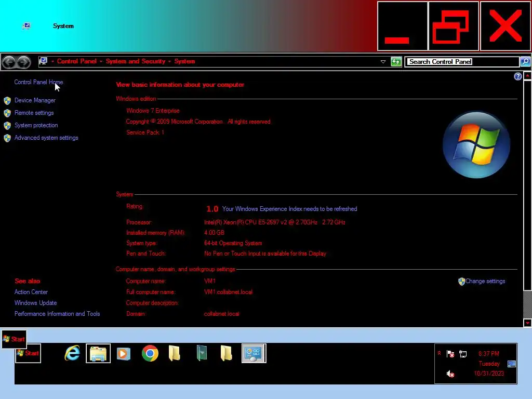Click the green Refresh address button
The image size is (532, 399).
pos(396,62)
